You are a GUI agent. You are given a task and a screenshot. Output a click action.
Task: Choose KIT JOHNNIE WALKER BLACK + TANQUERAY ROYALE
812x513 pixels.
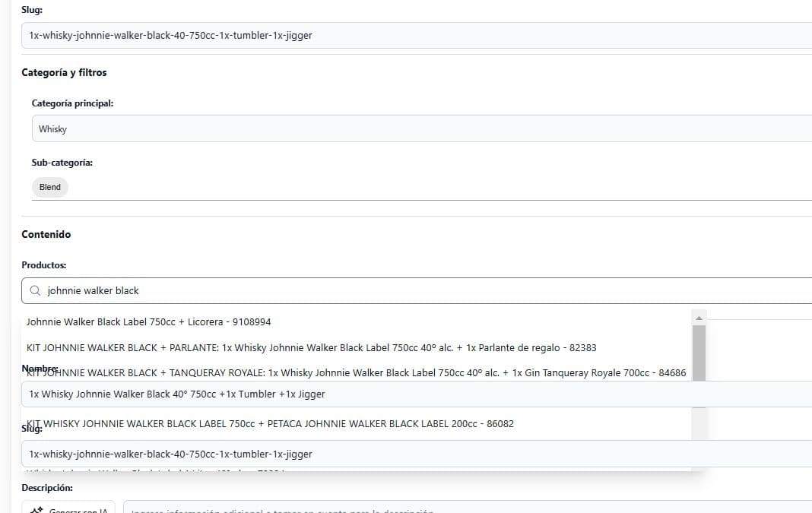[x=357, y=372]
